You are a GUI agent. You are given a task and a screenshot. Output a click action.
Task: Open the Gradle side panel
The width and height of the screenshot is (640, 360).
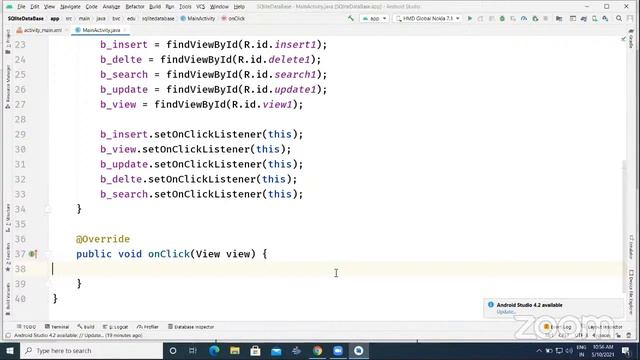pos(631,39)
